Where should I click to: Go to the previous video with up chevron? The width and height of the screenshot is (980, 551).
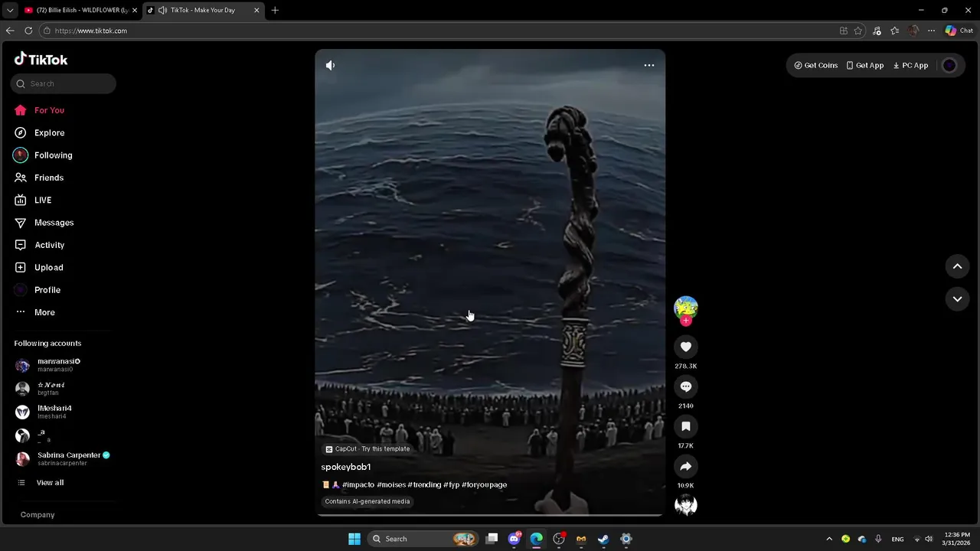click(x=957, y=266)
